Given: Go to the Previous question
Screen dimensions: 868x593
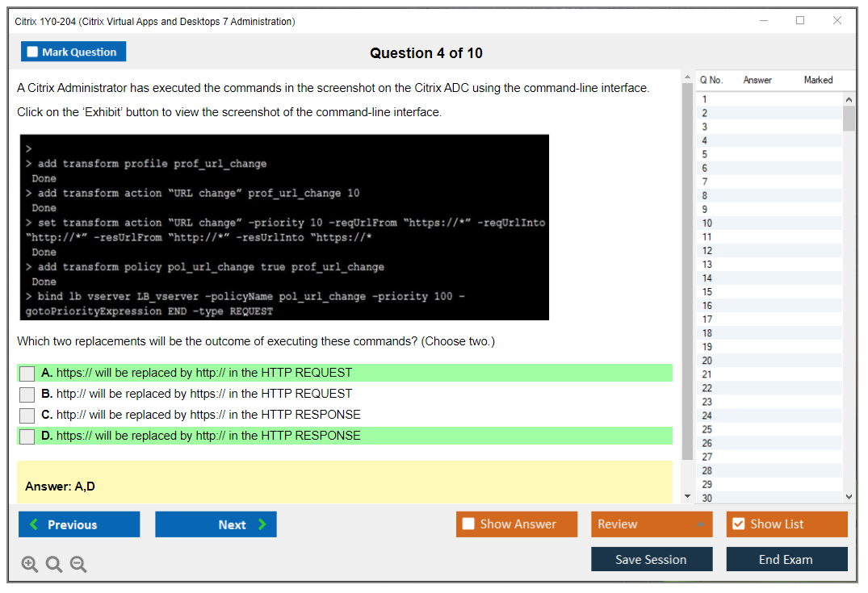Looking at the screenshot, I should click(x=79, y=524).
